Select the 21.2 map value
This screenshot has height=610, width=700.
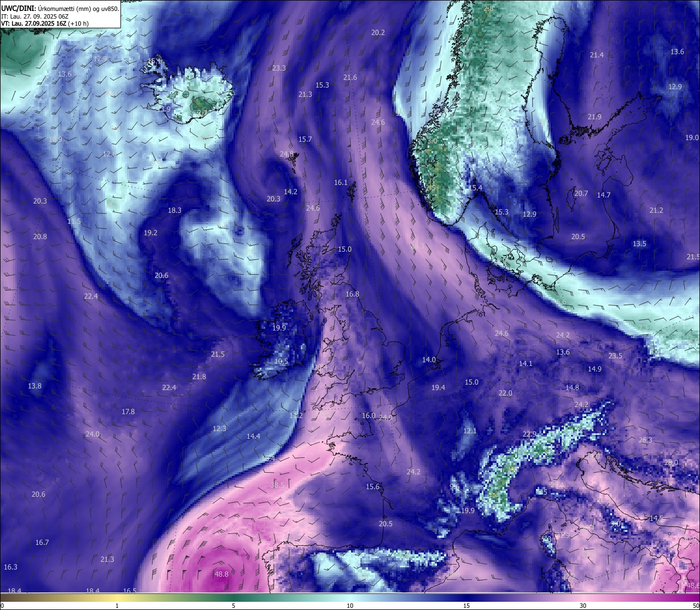click(x=656, y=210)
